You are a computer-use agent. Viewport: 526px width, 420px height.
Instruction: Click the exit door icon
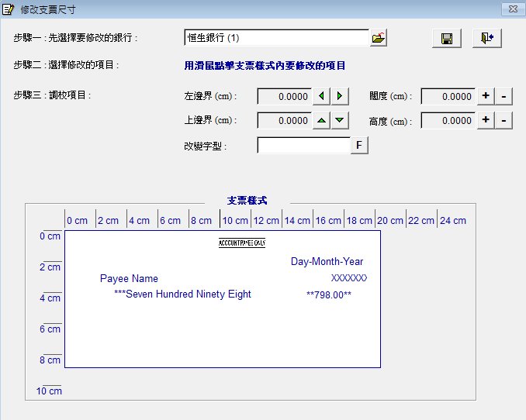pos(486,39)
